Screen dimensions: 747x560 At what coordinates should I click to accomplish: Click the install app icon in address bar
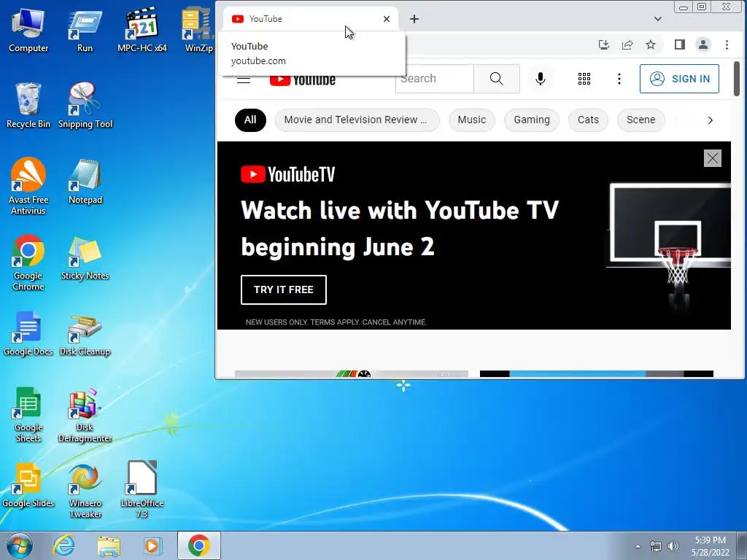click(603, 44)
